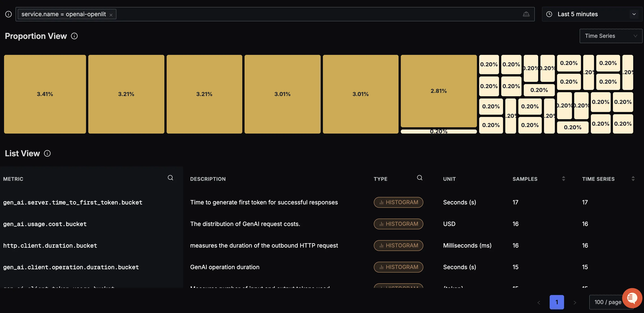Click the search icon in METRIC column

pyautogui.click(x=170, y=178)
